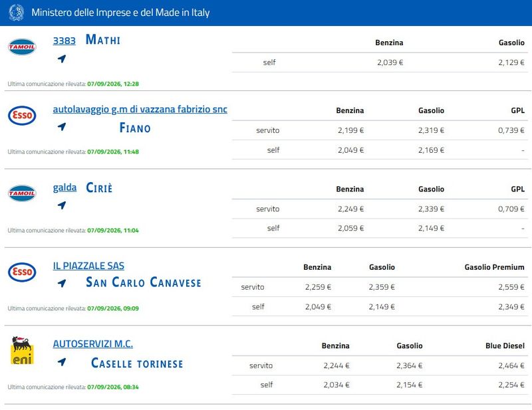This screenshot has width=532, height=410.
Task: Click the Ministry emblem logo in header
Action: (16, 12)
